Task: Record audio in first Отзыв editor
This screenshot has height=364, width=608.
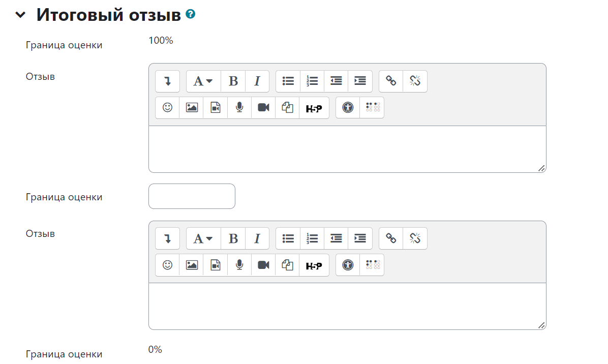Action: click(x=239, y=108)
